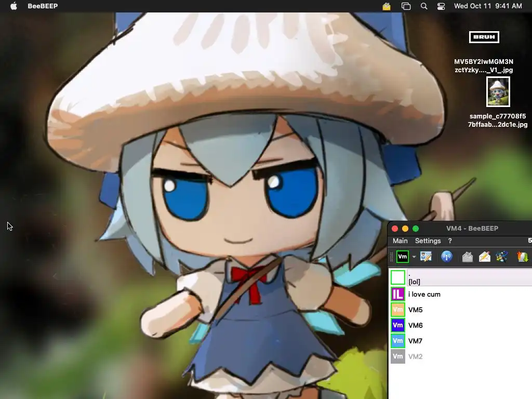Select the user with purple IL avatar
The image size is (532, 399).
click(x=460, y=294)
